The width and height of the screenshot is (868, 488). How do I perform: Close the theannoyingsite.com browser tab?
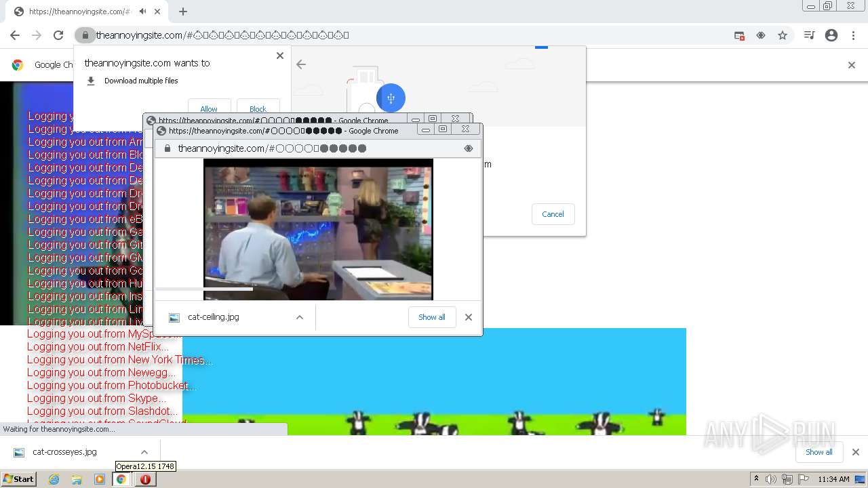[x=157, y=12]
